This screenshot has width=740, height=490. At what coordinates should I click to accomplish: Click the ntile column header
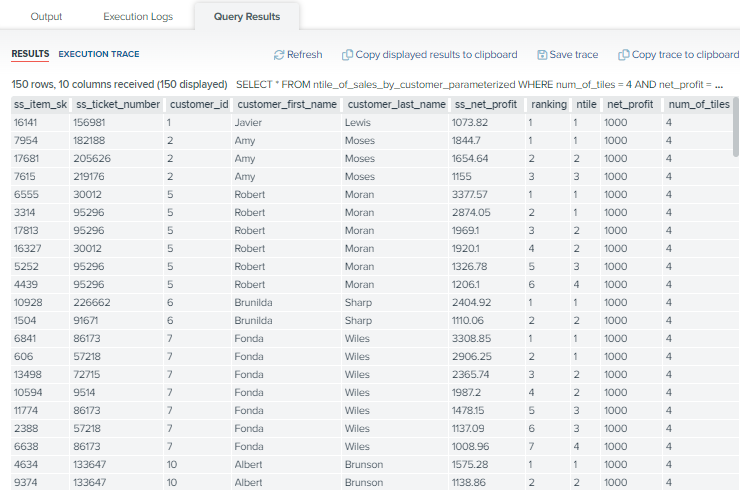[x=586, y=104]
